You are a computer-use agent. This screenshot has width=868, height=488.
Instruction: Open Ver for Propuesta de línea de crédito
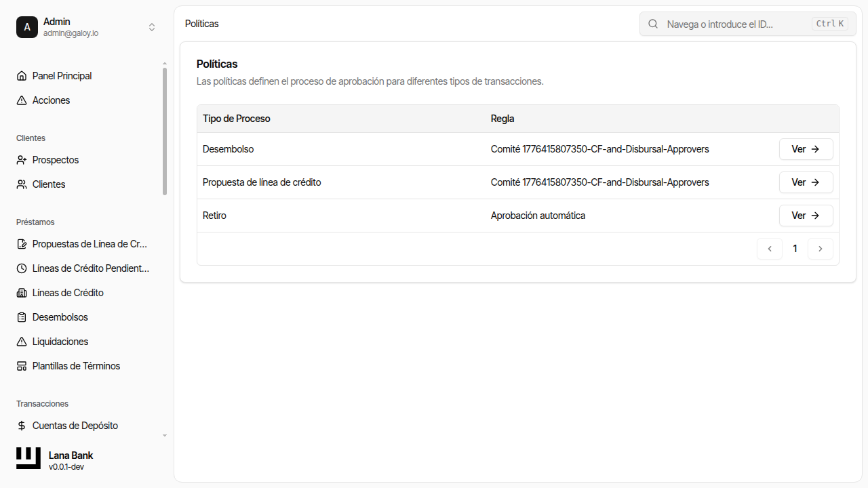[806, 182]
